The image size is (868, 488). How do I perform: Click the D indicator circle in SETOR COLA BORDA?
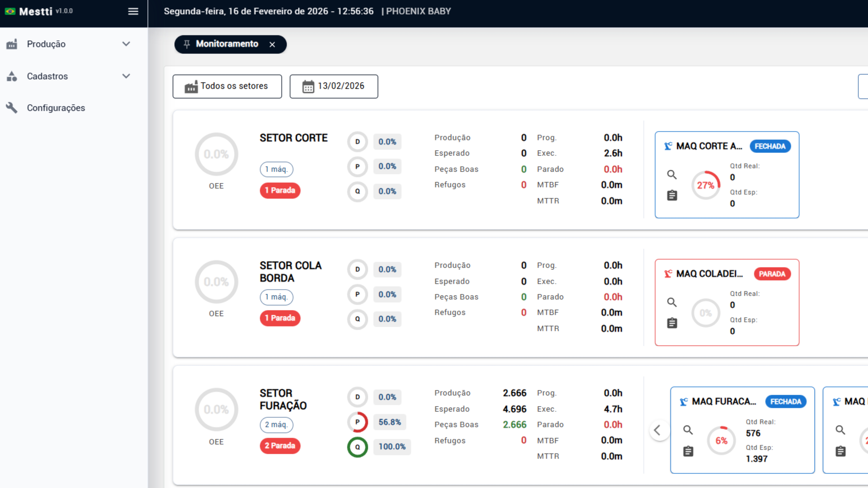357,269
